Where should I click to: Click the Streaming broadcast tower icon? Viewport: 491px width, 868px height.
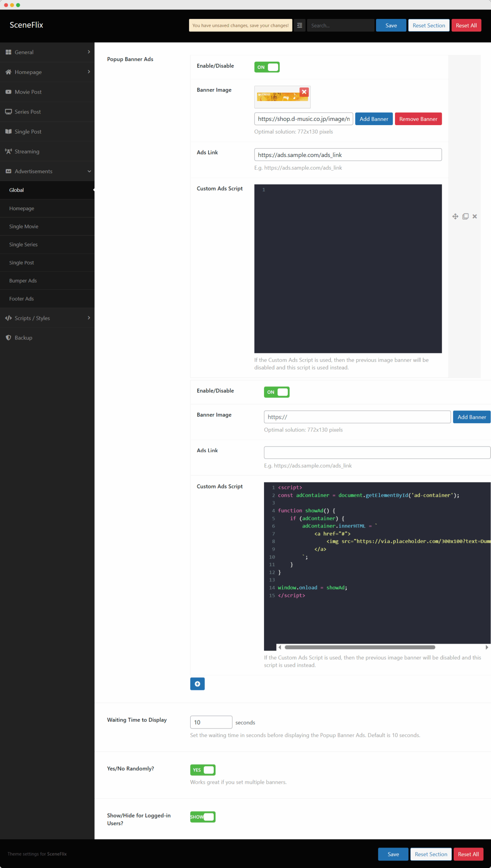[8, 151]
